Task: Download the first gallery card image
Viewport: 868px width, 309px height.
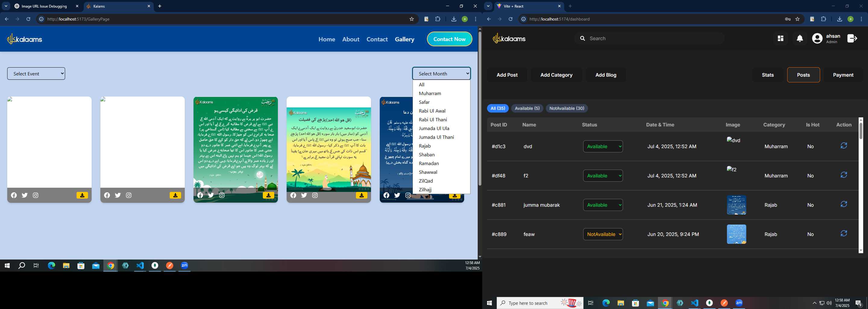Action: point(82,195)
